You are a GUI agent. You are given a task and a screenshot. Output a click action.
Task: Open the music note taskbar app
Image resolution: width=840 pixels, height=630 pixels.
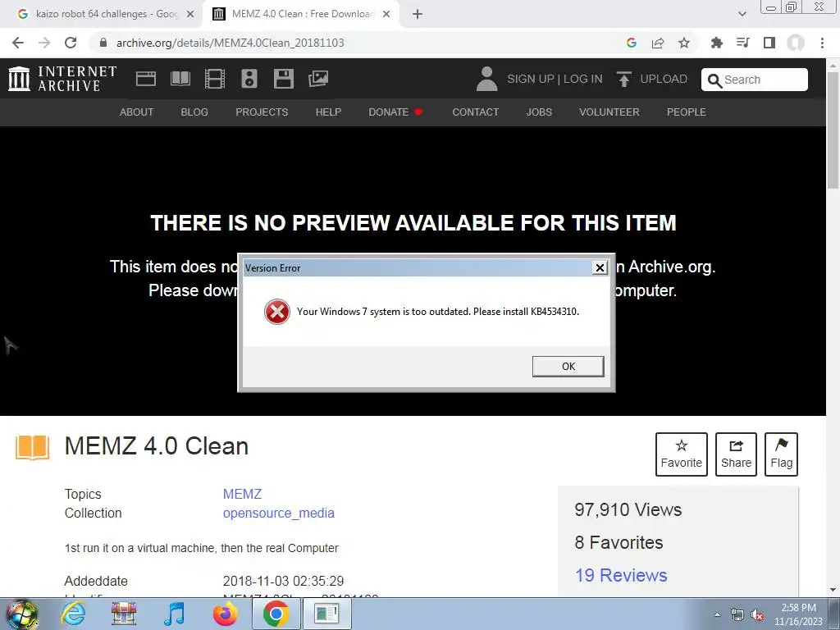click(x=174, y=614)
